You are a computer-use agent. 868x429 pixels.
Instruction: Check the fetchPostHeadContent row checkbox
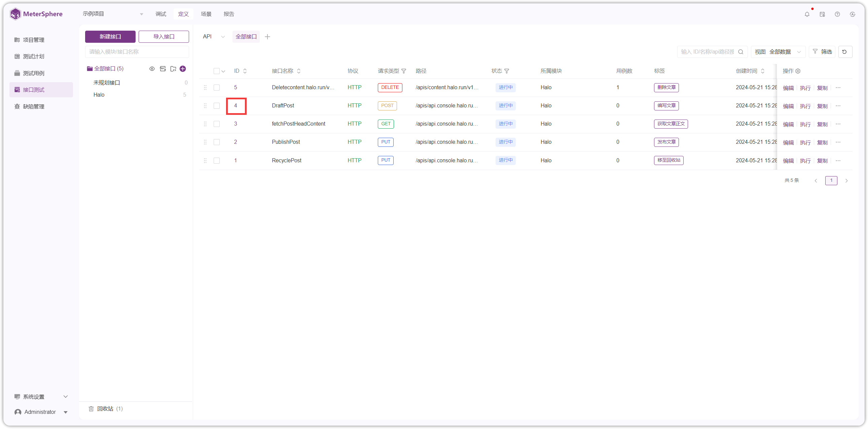(216, 124)
